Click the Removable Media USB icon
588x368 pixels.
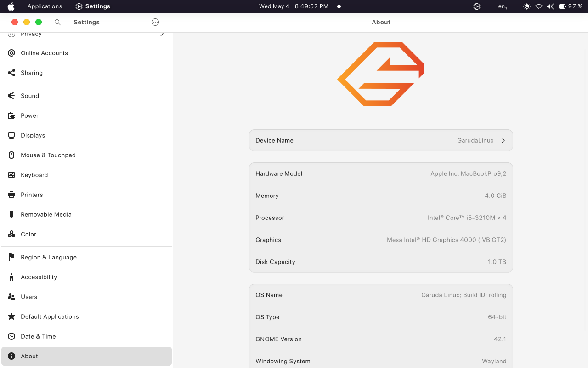tap(11, 214)
